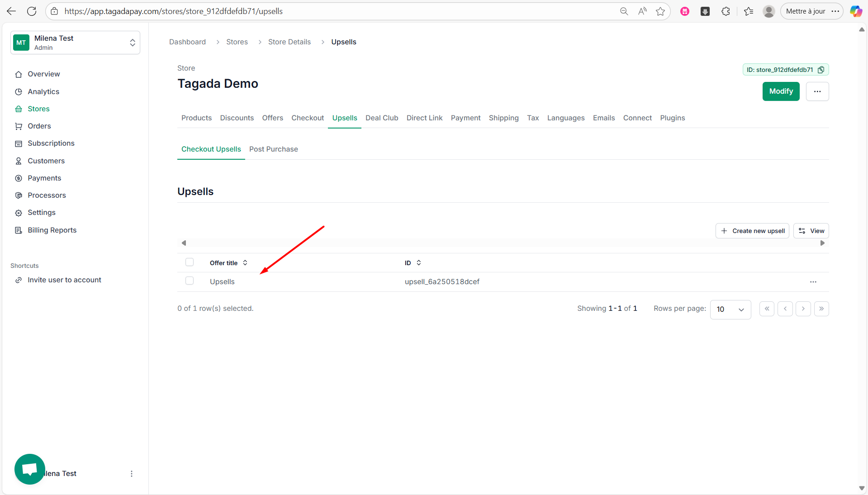The width and height of the screenshot is (868, 495).
Task: Switch to the Post Purchase tab
Action: [x=273, y=149]
